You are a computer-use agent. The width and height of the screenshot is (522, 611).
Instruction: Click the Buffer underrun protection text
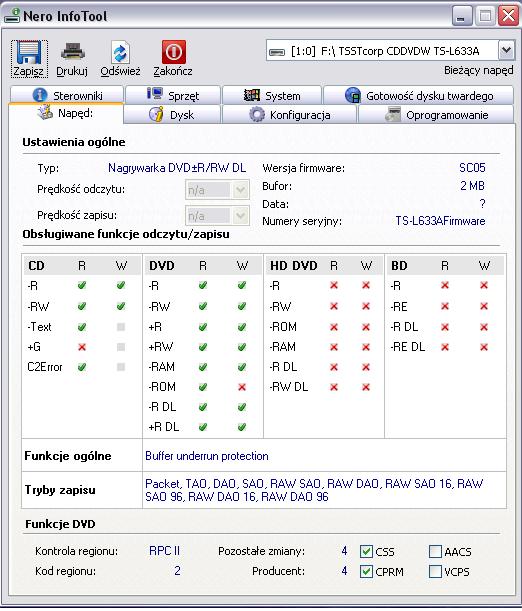coord(206,456)
